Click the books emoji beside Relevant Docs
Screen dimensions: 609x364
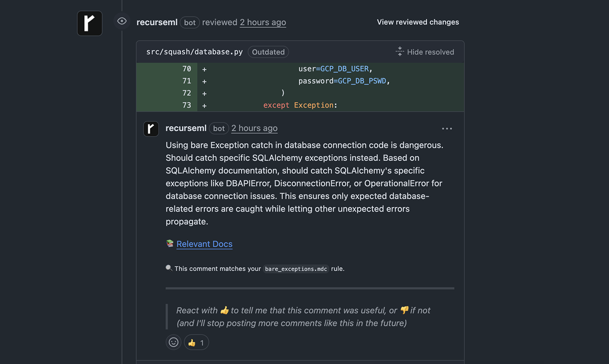(x=170, y=243)
